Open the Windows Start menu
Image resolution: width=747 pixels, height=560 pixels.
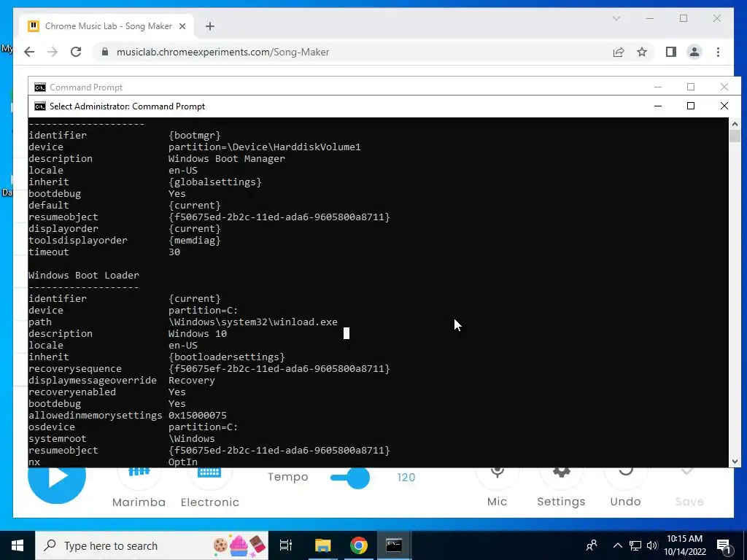click(x=18, y=545)
